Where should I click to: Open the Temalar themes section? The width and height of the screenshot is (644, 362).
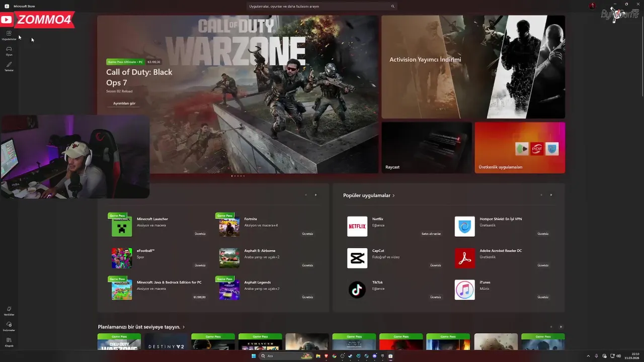[x=9, y=66]
